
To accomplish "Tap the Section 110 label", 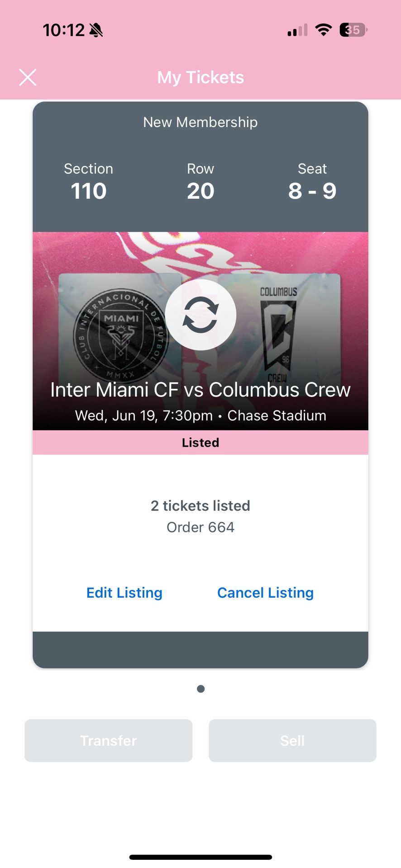I will pyautogui.click(x=89, y=181).
